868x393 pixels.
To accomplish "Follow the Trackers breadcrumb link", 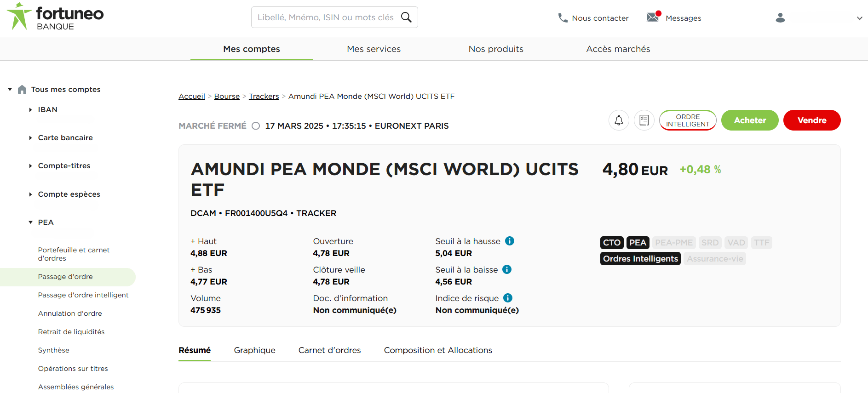I will coord(264,97).
